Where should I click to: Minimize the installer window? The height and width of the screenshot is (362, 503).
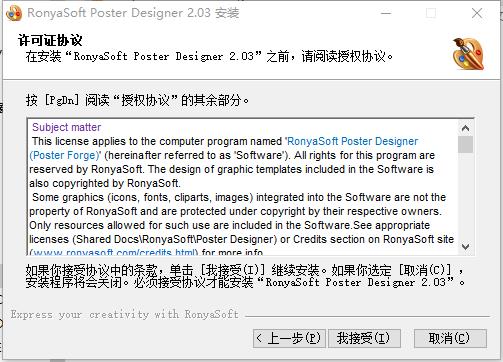pyautogui.click(x=386, y=13)
